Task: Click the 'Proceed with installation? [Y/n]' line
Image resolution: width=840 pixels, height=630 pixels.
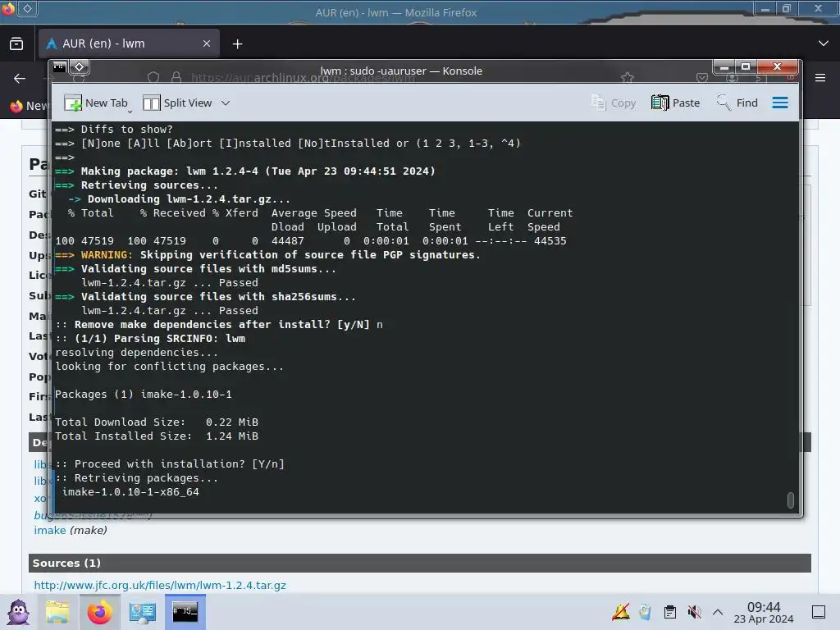Action: click(x=170, y=464)
